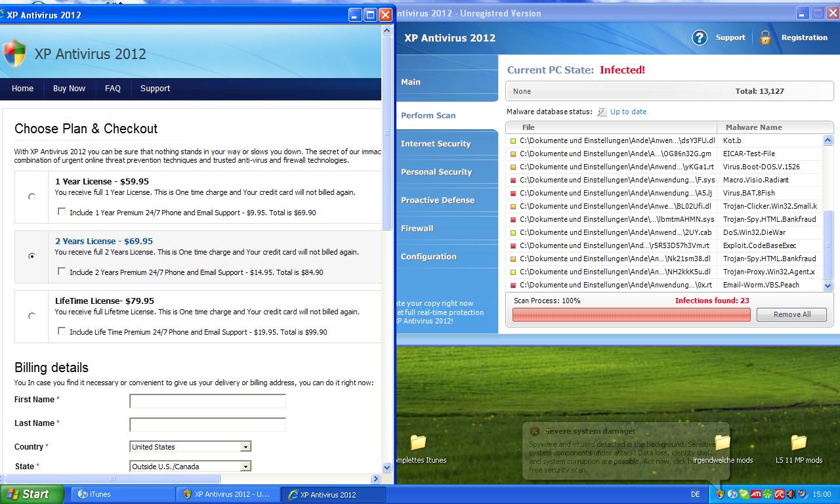Click the Support question mark icon
Screen dimensions: 840x504
click(x=700, y=37)
